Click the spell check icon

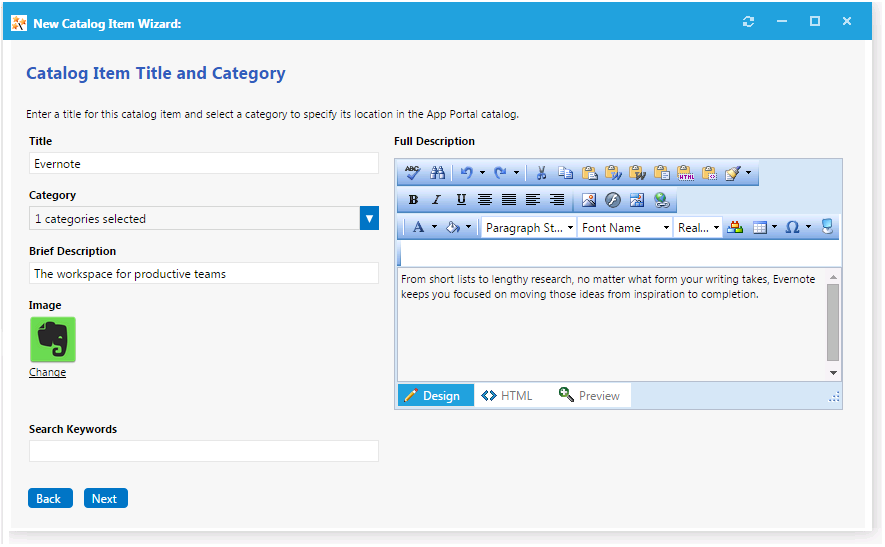[x=412, y=173]
